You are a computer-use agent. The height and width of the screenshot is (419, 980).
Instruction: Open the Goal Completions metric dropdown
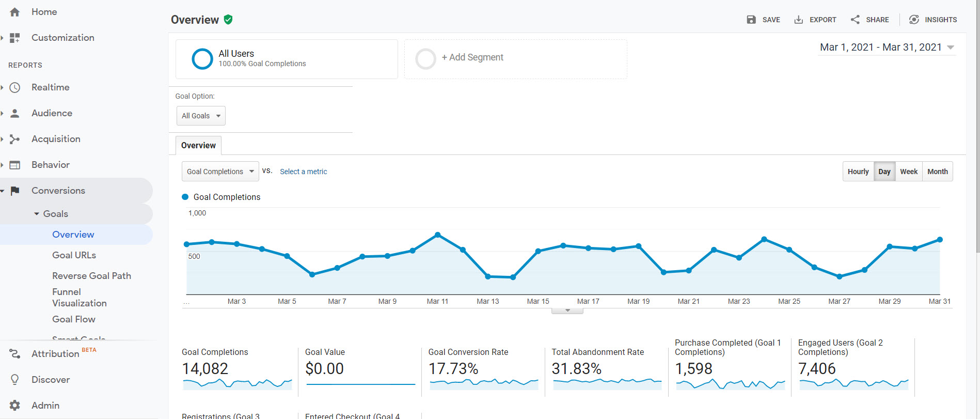click(x=220, y=172)
